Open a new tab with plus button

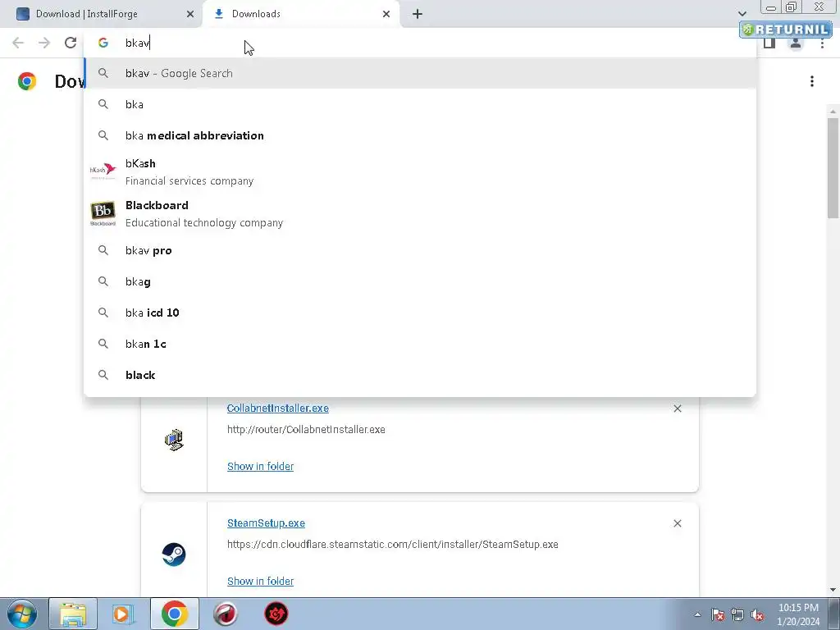[x=418, y=14]
